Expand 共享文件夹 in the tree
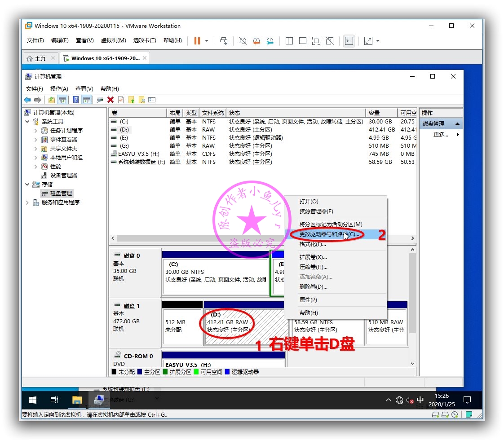Viewport: 504px width, 440px height. [35, 149]
